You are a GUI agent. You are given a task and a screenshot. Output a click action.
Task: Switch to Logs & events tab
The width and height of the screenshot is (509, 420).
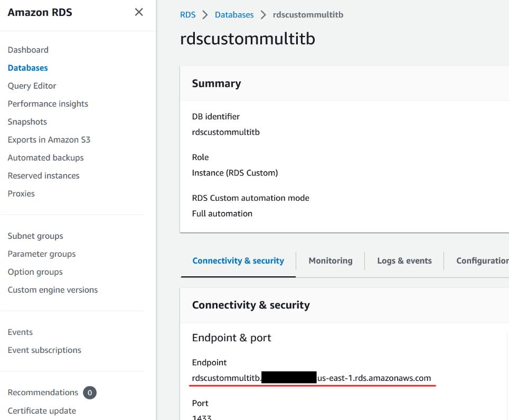click(404, 261)
